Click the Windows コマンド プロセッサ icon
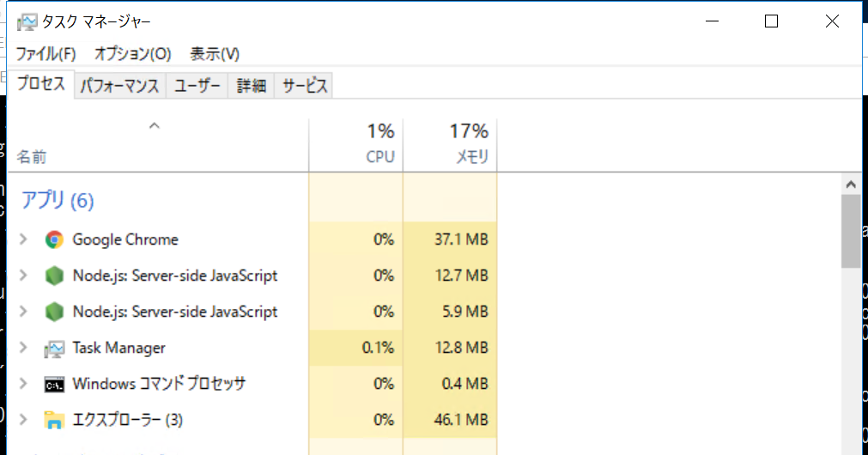 coord(54,384)
